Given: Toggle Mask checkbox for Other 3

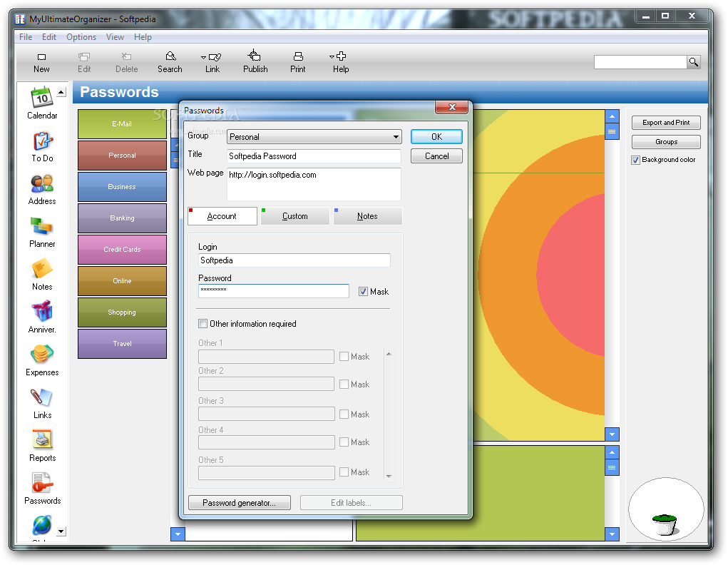Looking at the screenshot, I should point(344,414).
